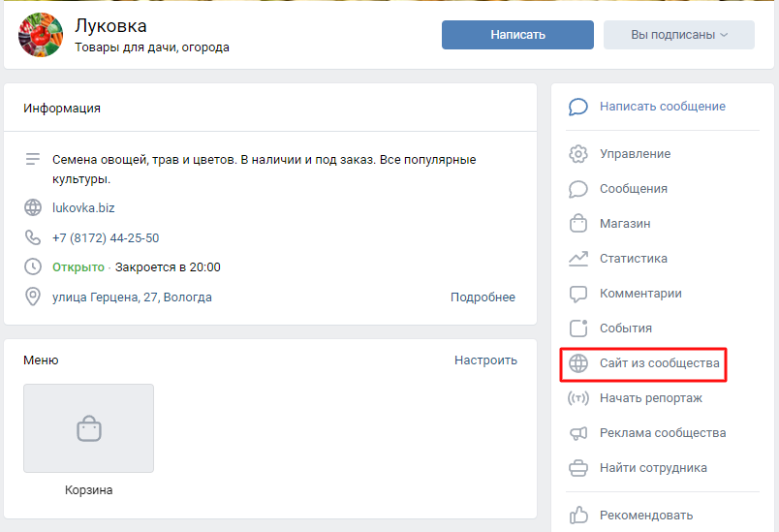Open Сообщения via its speech bubble icon
Viewport: 779px width, 532px height.
(578, 189)
